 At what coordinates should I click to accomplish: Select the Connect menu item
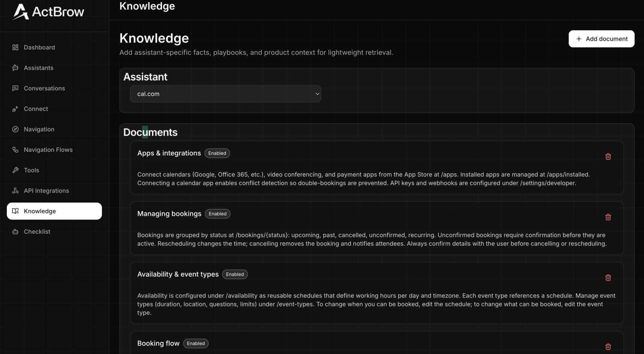coord(54,109)
